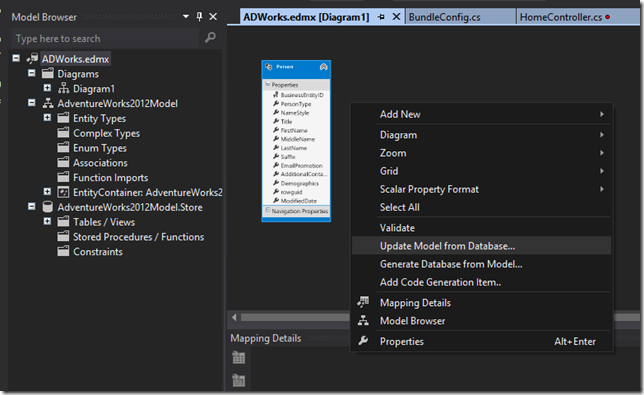Click the Model Browser icon in context menu
Viewport: 644px width, 395px height.
click(363, 320)
